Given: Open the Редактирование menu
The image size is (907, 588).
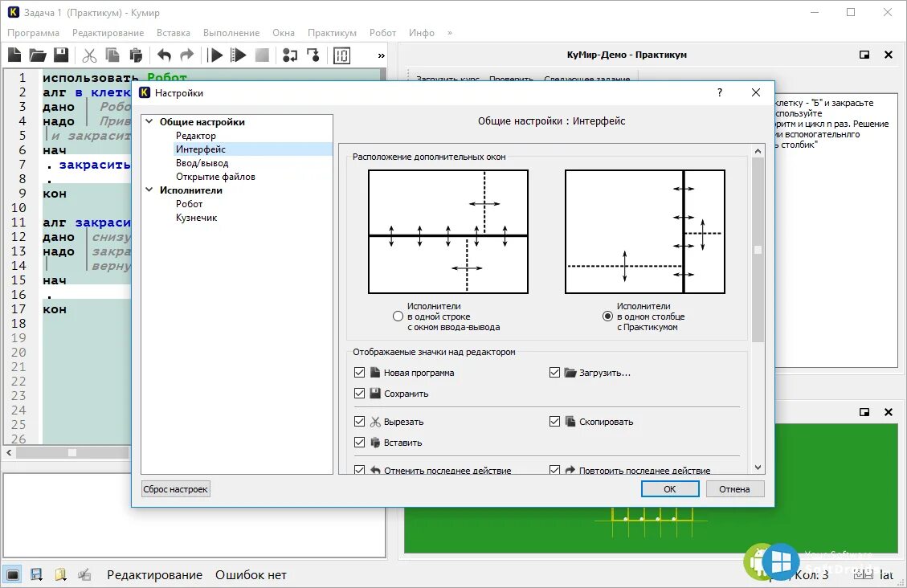Looking at the screenshot, I should [108, 33].
